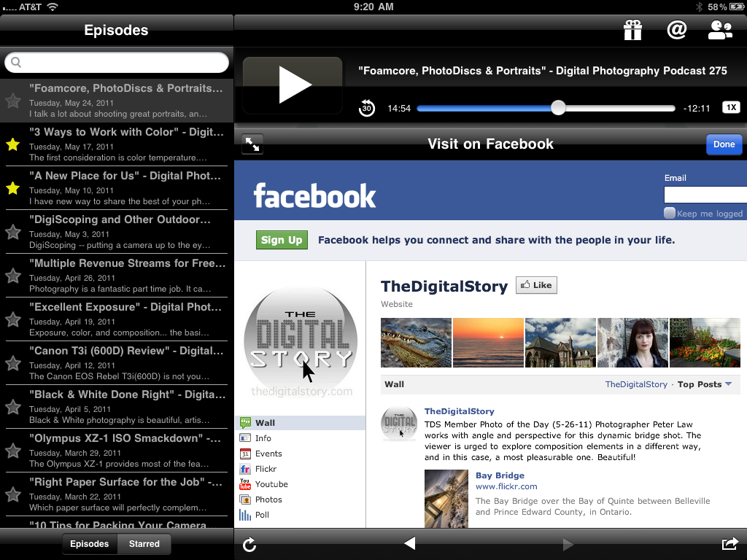This screenshot has height=560, width=747.
Task: Click the playback progress slider knob
Action: point(558,108)
